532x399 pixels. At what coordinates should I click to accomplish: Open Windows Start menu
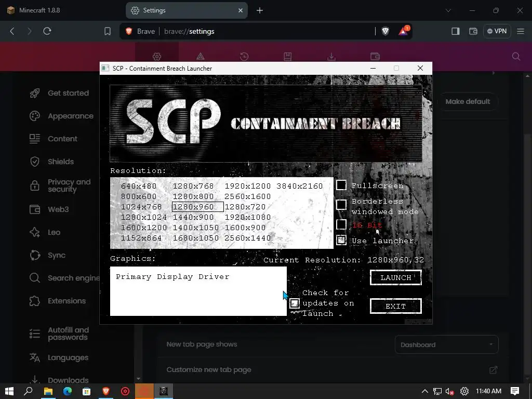coord(9,391)
